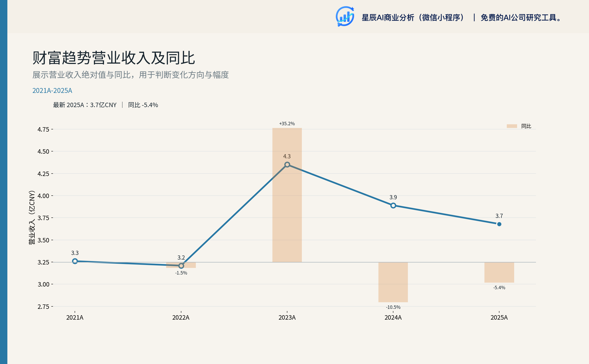Click the 3.25 y-axis tick label
Viewport: 589px width, 364px height.
coord(43,262)
